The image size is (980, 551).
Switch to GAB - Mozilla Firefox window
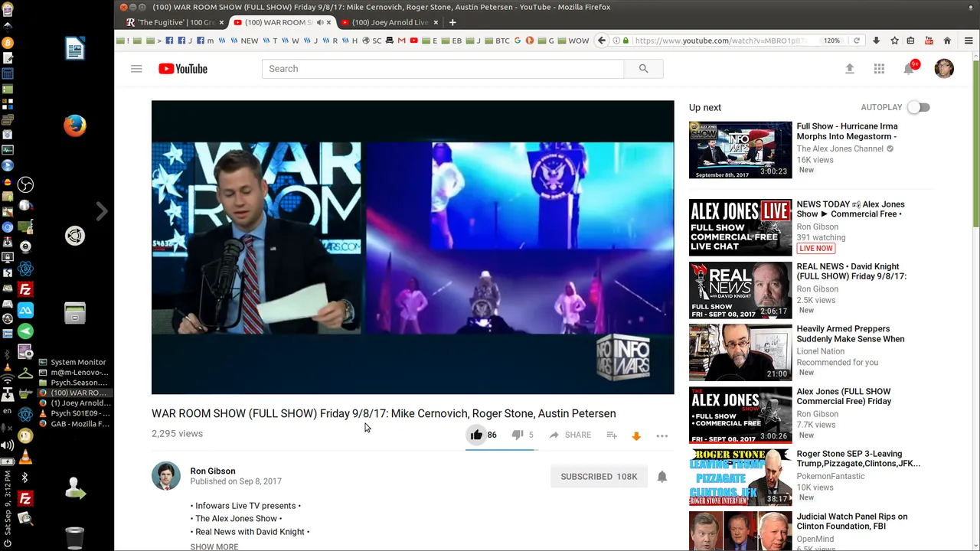pos(73,423)
